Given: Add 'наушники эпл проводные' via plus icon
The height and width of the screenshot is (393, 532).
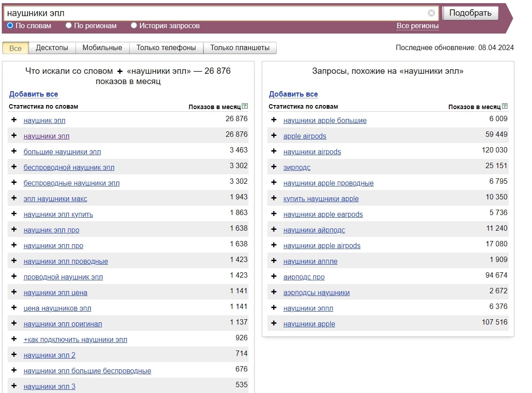Looking at the screenshot, I should coord(14,261).
